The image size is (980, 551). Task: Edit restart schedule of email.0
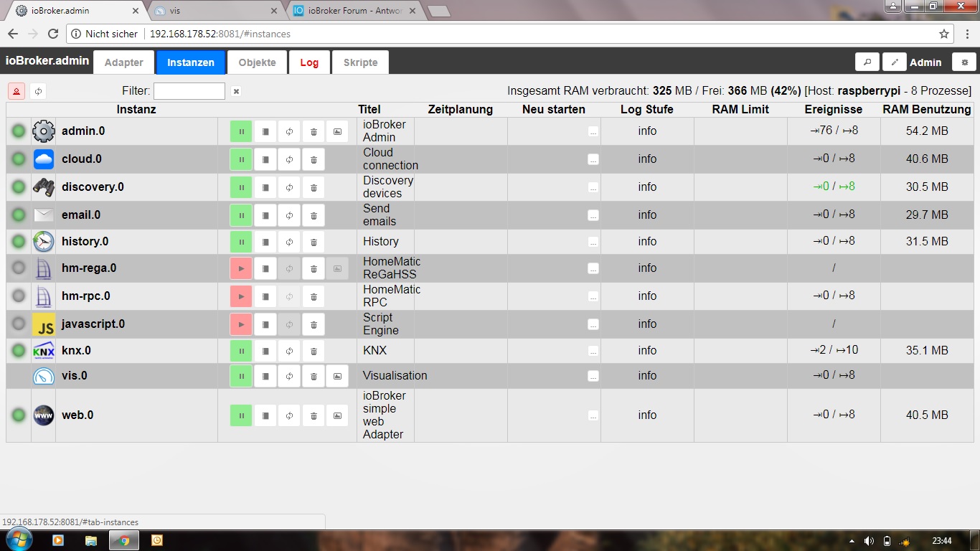pos(593,215)
